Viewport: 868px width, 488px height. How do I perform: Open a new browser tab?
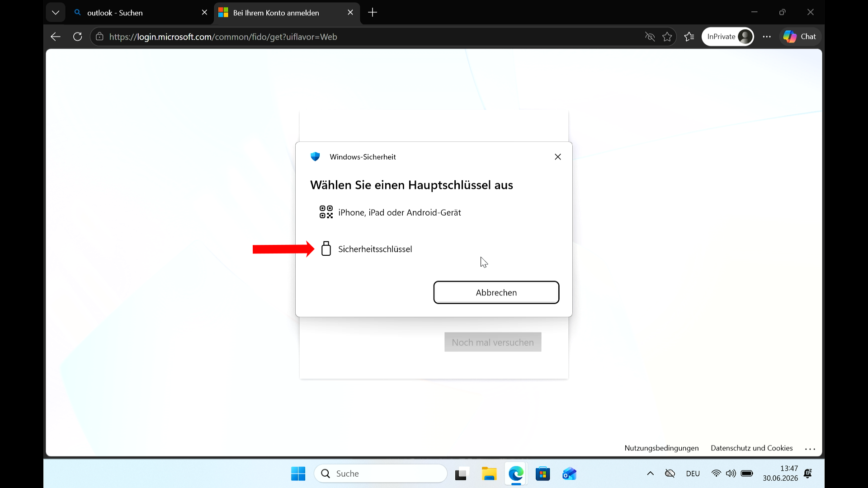click(x=373, y=13)
